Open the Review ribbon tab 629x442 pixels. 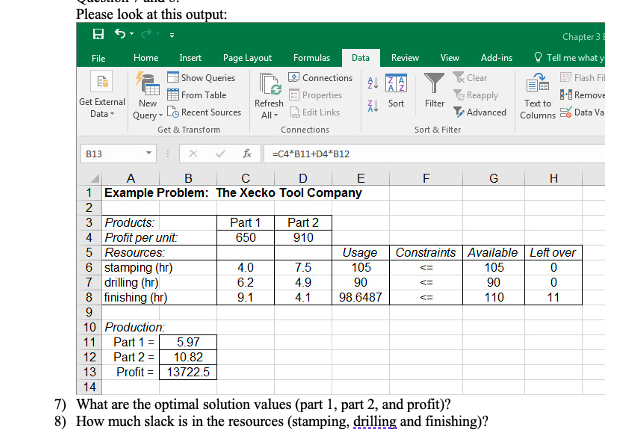pos(405,58)
